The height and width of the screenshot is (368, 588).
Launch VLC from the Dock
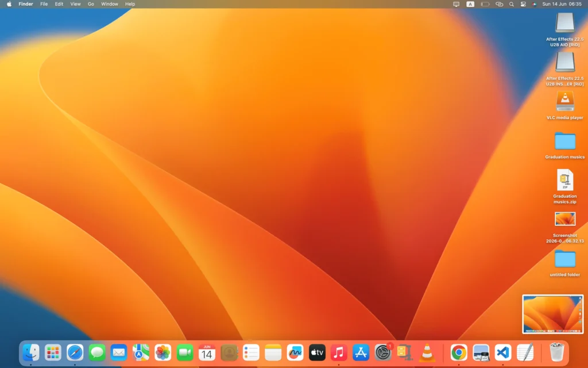click(x=427, y=352)
